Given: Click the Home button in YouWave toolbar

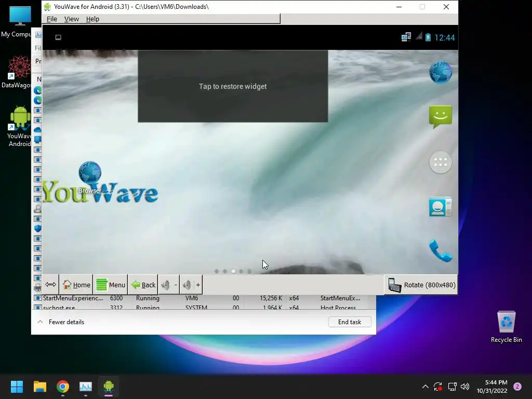Looking at the screenshot, I should click(76, 285).
